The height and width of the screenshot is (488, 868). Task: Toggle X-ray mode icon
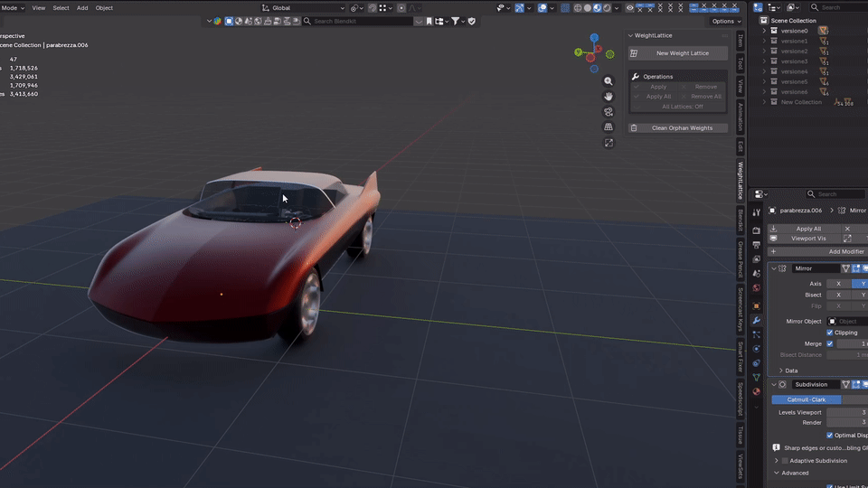coord(564,8)
